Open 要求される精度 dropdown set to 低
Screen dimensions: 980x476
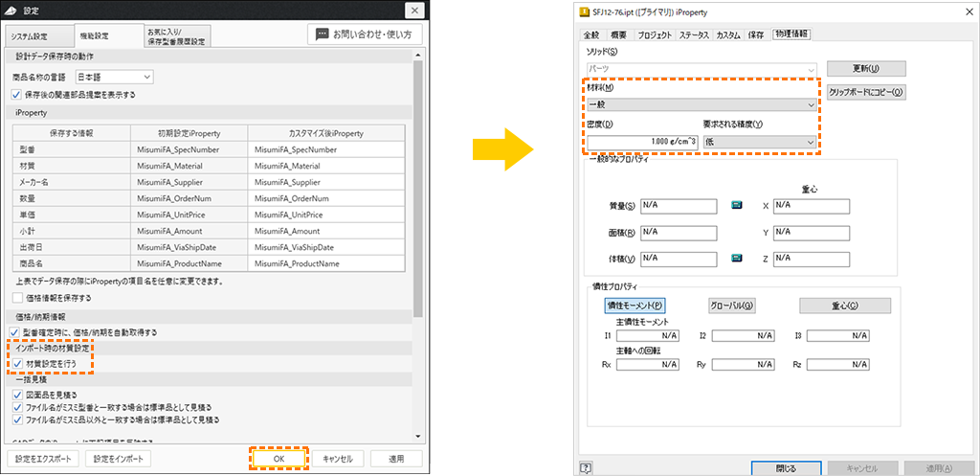pos(760,142)
